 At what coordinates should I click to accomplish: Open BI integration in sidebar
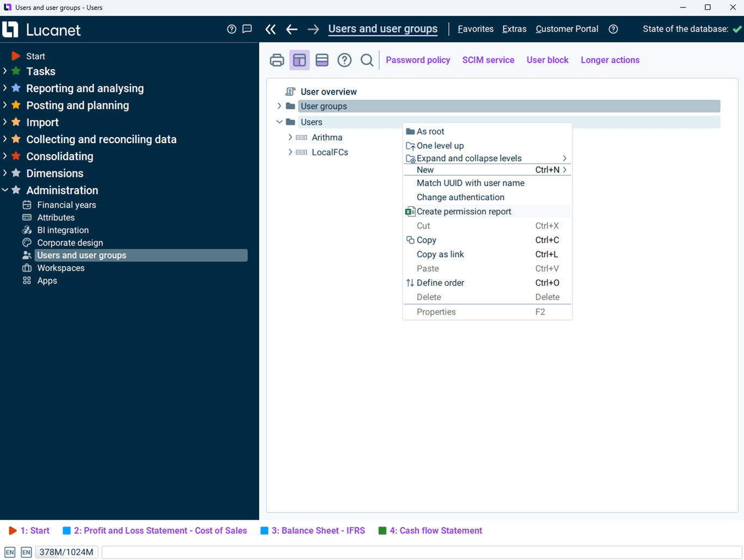(63, 230)
